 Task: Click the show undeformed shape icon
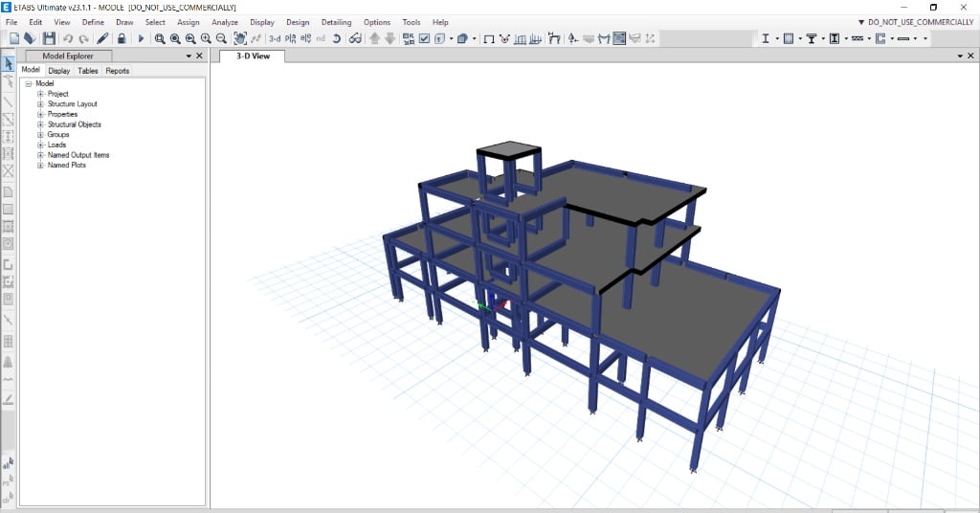[489, 38]
